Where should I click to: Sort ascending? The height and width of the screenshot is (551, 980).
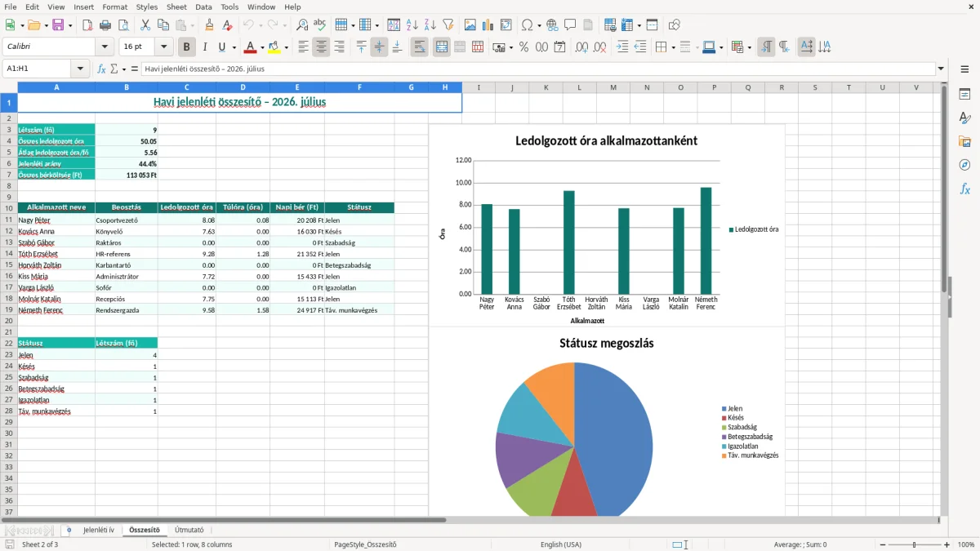coord(412,25)
